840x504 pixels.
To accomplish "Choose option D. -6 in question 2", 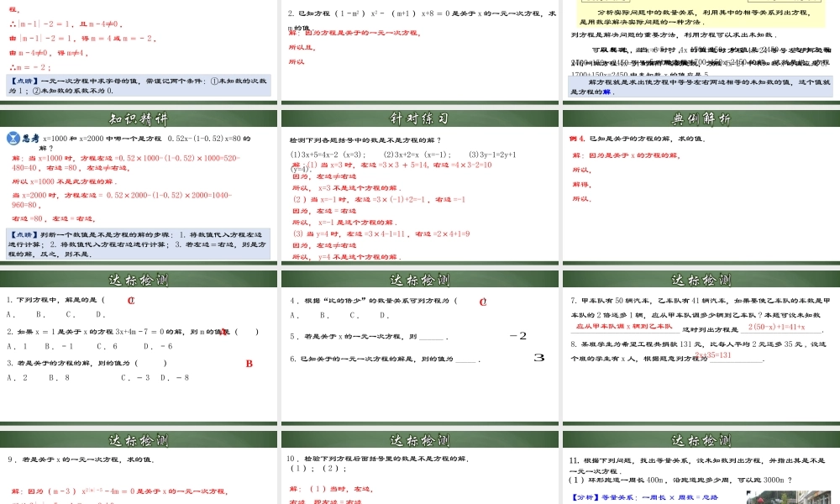I will click(159, 347).
